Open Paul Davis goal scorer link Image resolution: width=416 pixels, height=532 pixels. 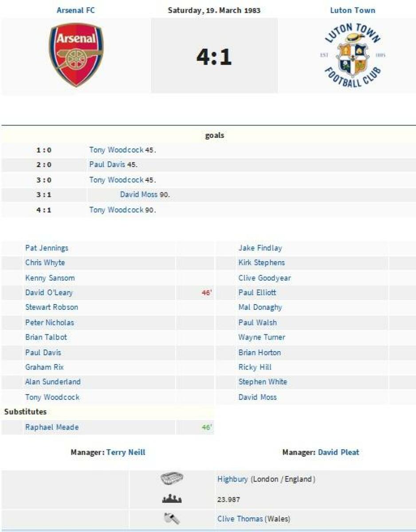point(107,164)
